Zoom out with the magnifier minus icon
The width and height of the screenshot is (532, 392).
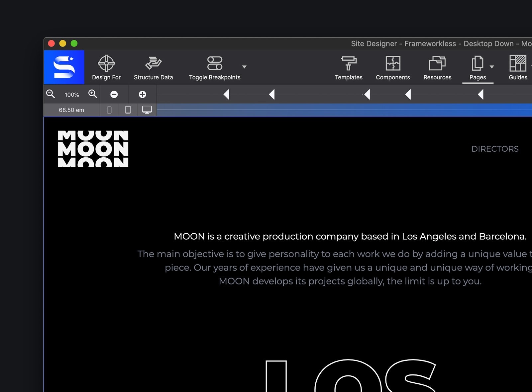[x=51, y=94]
